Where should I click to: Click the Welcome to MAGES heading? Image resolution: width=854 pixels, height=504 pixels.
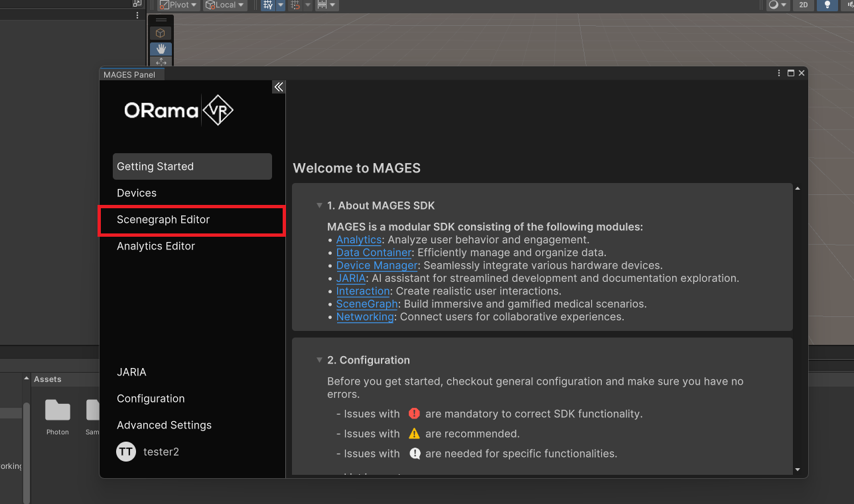(x=357, y=168)
